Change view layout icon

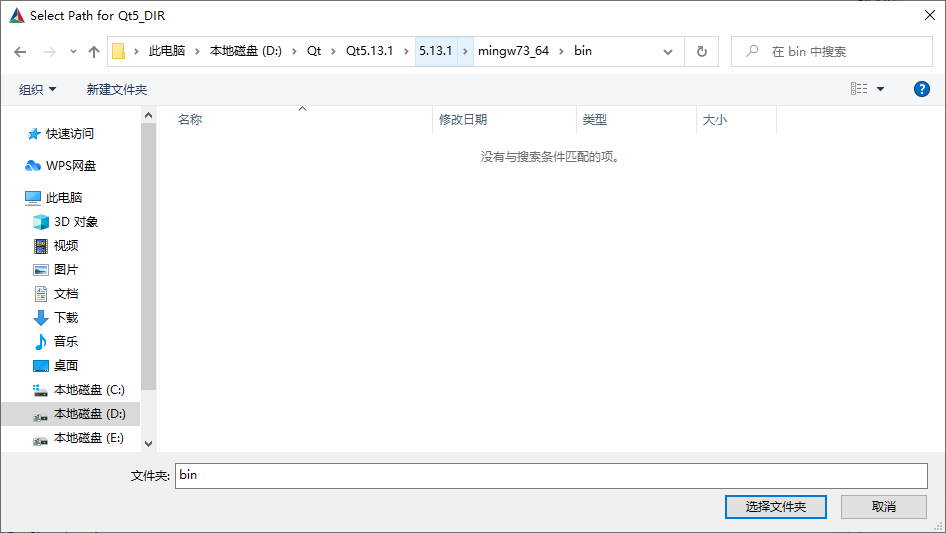(x=859, y=89)
